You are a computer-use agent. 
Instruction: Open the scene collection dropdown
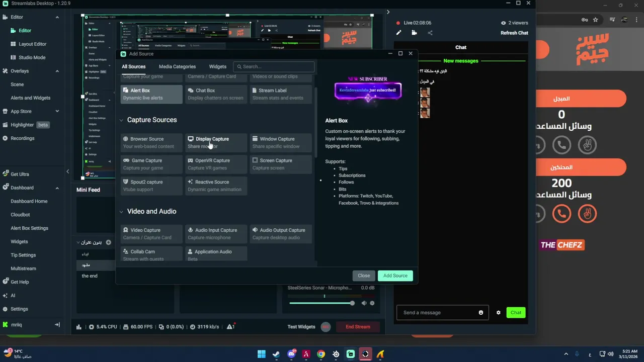(x=91, y=242)
